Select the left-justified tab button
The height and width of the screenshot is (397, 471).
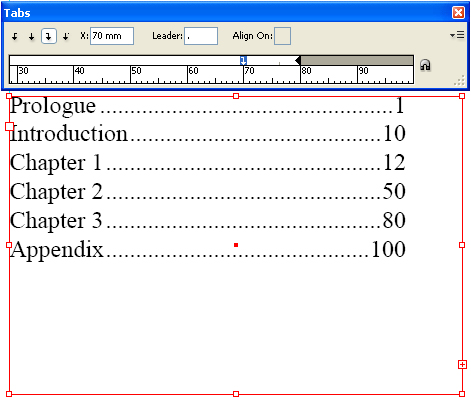point(15,36)
